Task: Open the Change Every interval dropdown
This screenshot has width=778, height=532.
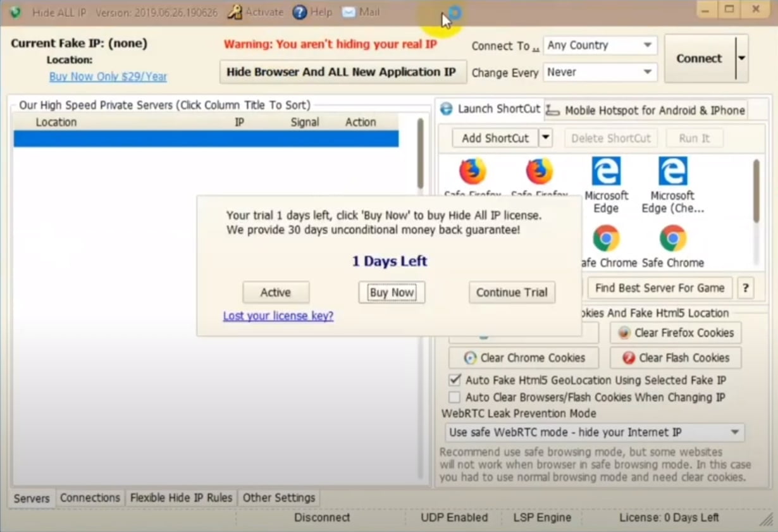Action: (600, 72)
